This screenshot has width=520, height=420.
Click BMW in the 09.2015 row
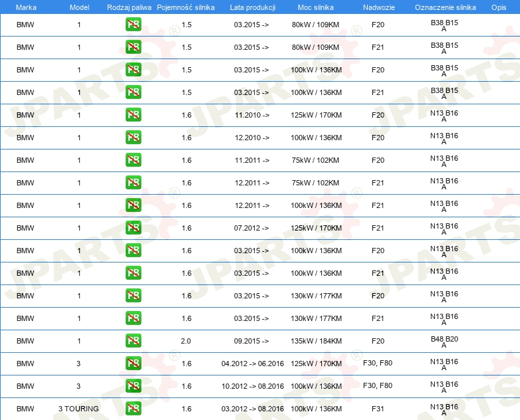point(25,341)
